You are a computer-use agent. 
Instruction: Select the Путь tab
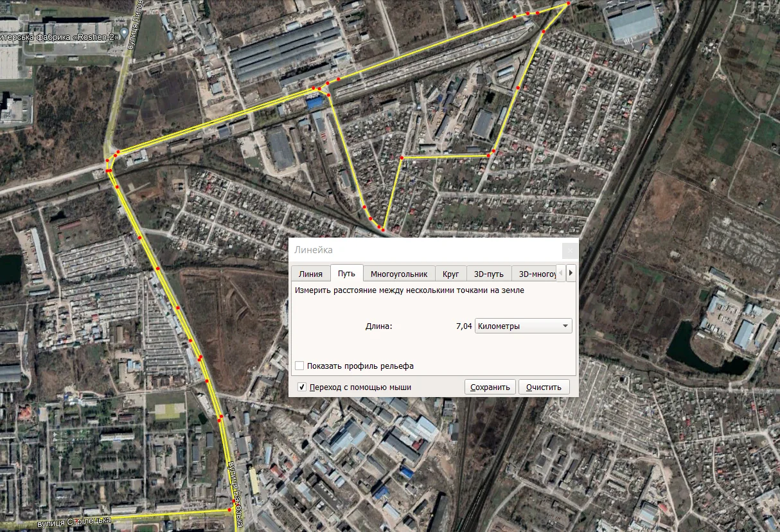(x=347, y=274)
